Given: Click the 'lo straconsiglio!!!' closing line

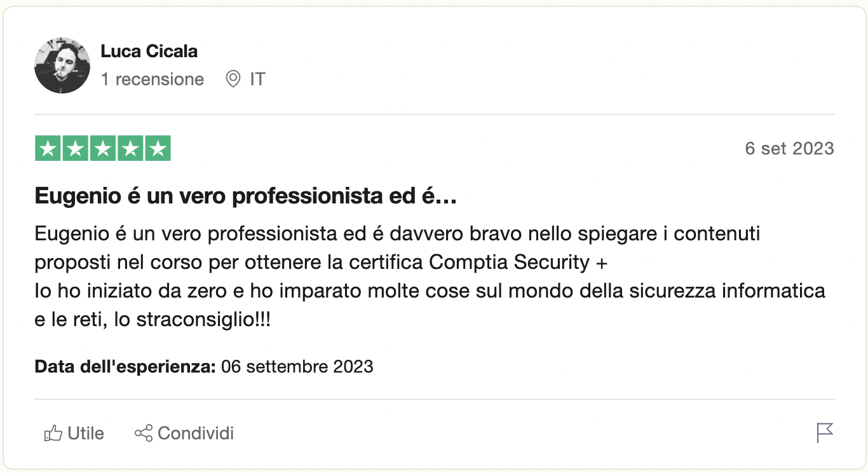Looking at the screenshot, I should pyautogui.click(x=193, y=320).
